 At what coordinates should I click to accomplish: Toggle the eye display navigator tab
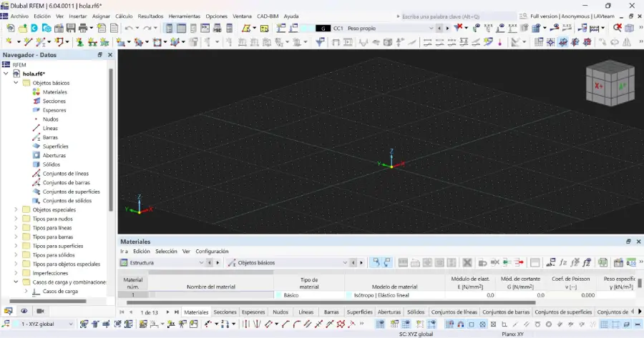tap(24, 311)
